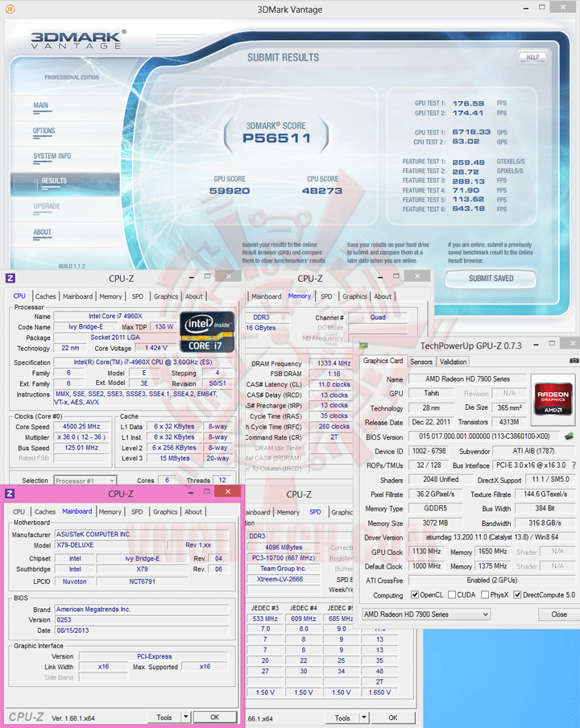Click Tools button in CPU-Z Mainboard window
Screen dimensions: 580x728
(x=164, y=717)
